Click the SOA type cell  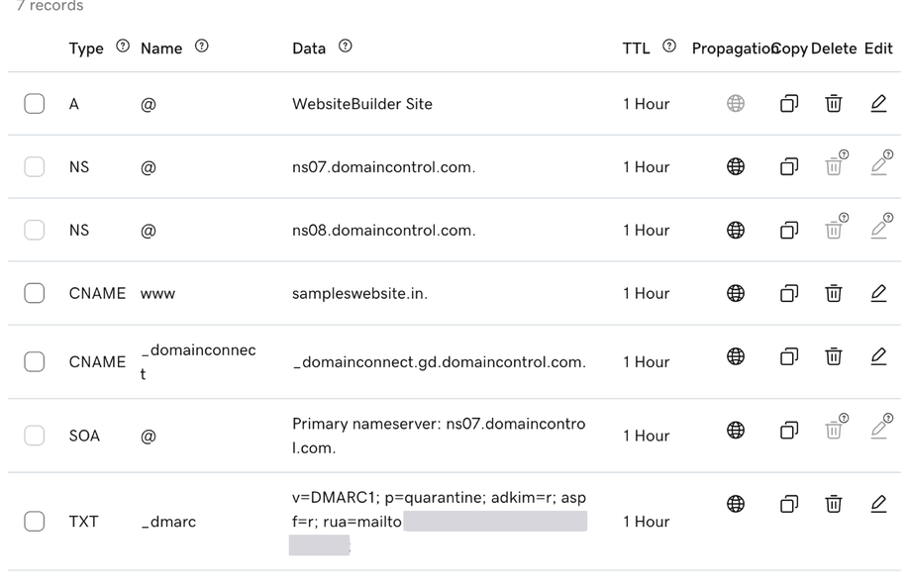[84, 436]
